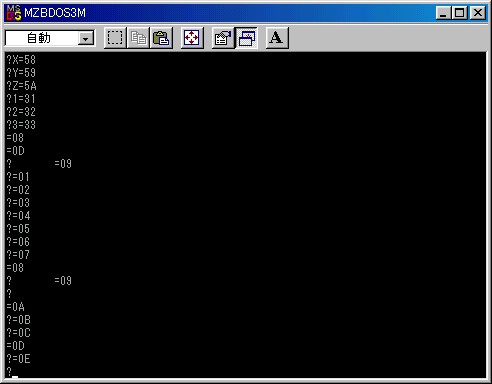Close the MZBDOS3M window

click(x=477, y=13)
